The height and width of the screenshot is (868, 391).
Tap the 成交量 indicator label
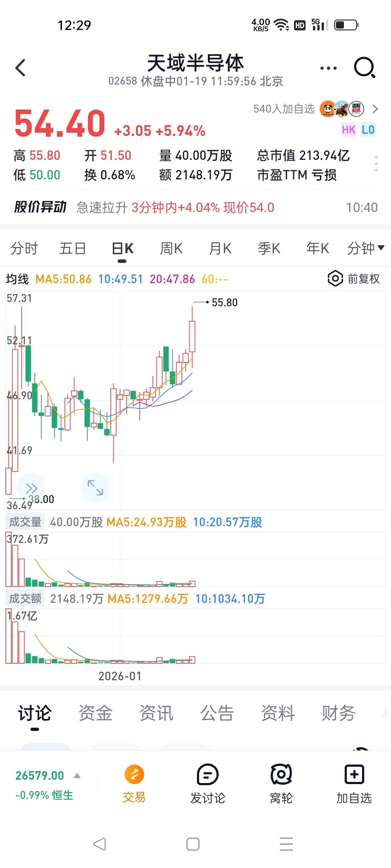pyautogui.click(x=25, y=522)
